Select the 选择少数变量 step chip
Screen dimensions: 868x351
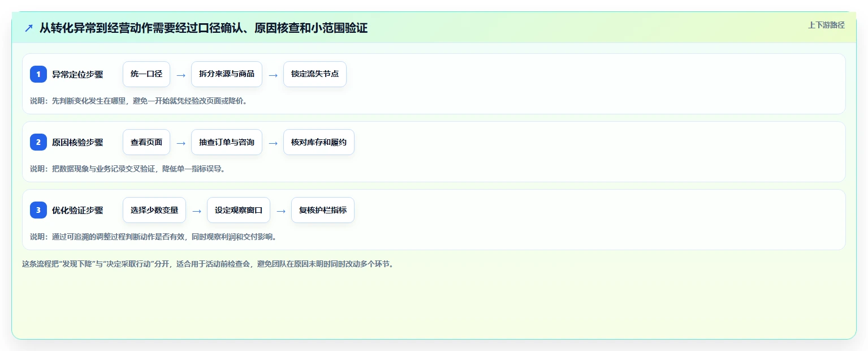(x=154, y=210)
